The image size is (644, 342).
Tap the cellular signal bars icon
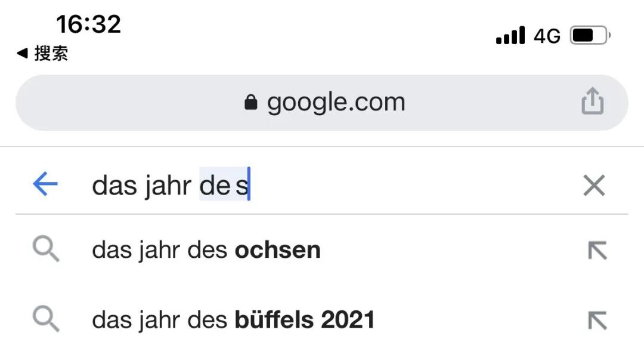510,35
